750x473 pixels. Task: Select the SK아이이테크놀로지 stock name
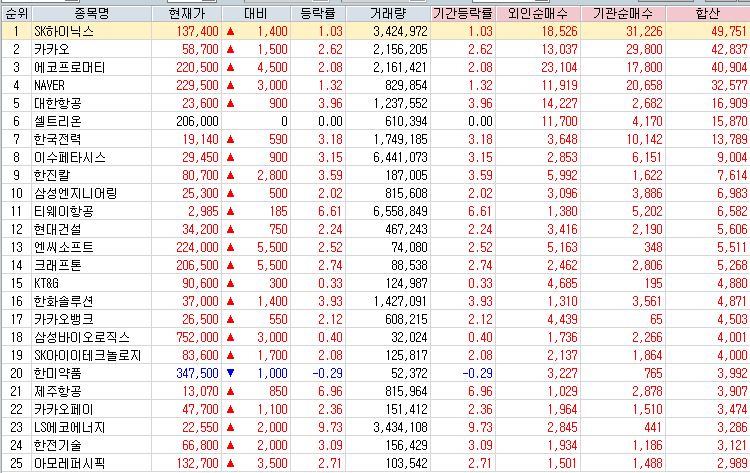(x=88, y=355)
